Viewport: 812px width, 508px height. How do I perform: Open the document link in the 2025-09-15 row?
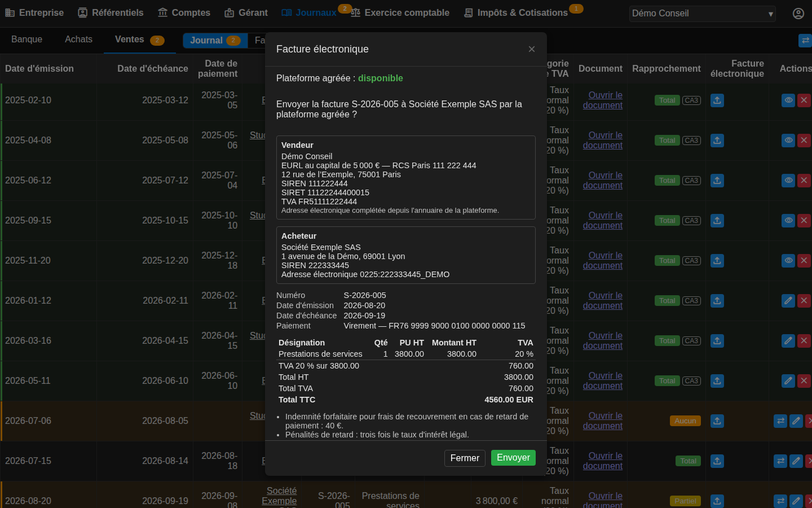[603, 221]
